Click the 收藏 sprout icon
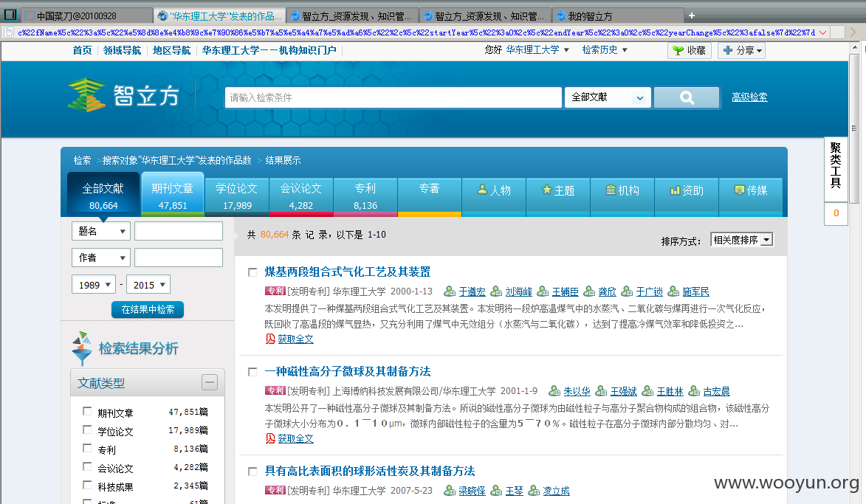This screenshot has height=504, width=866. 678,51
